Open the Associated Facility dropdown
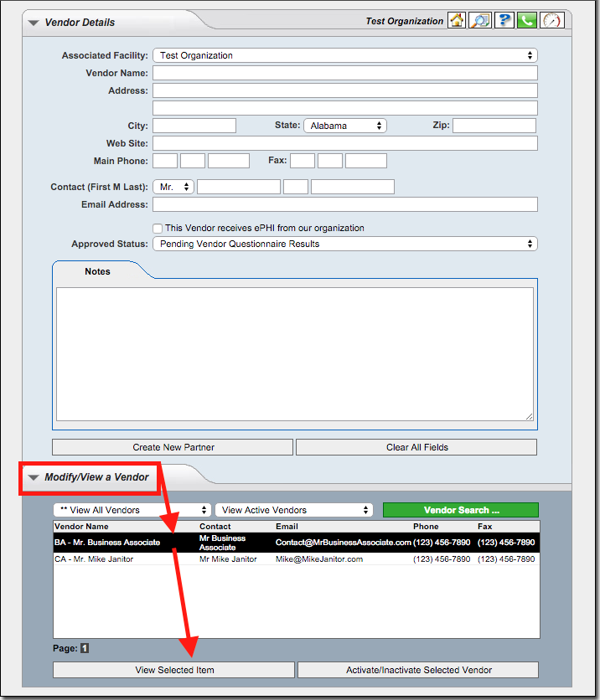Viewport: 600px width, 700px height. click(345, 55)
